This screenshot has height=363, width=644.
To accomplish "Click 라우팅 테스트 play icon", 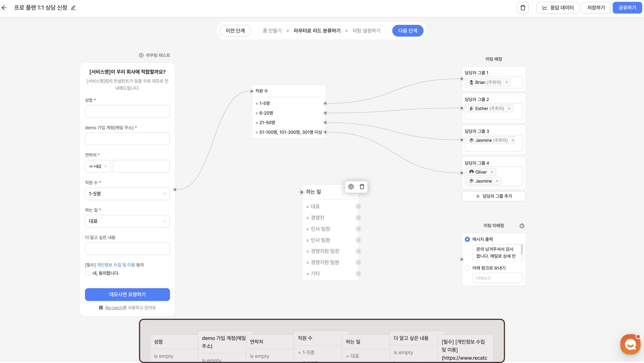I will [141, 55].
